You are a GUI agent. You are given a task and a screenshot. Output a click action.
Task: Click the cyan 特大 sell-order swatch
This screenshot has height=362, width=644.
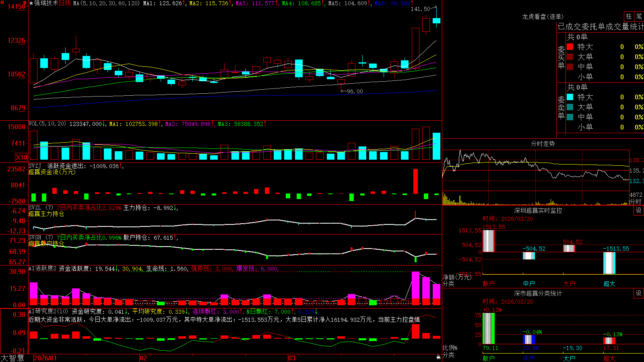(570, 97)
